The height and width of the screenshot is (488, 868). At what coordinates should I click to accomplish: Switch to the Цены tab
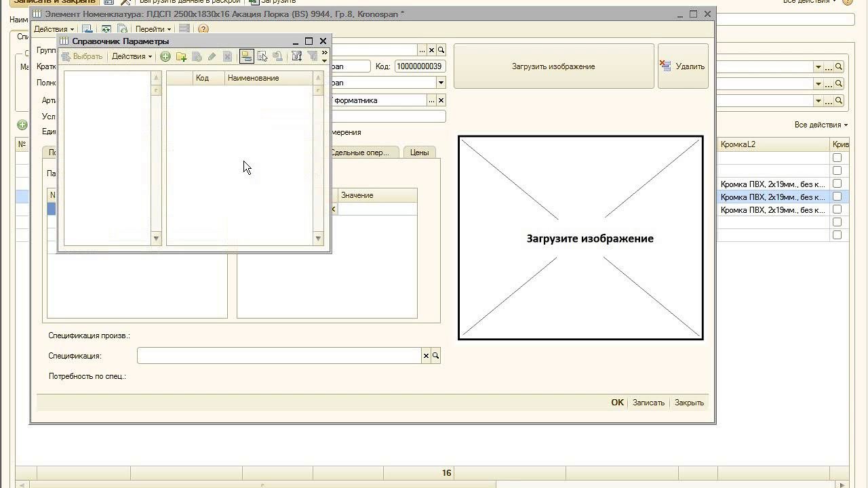pos(419,152)
